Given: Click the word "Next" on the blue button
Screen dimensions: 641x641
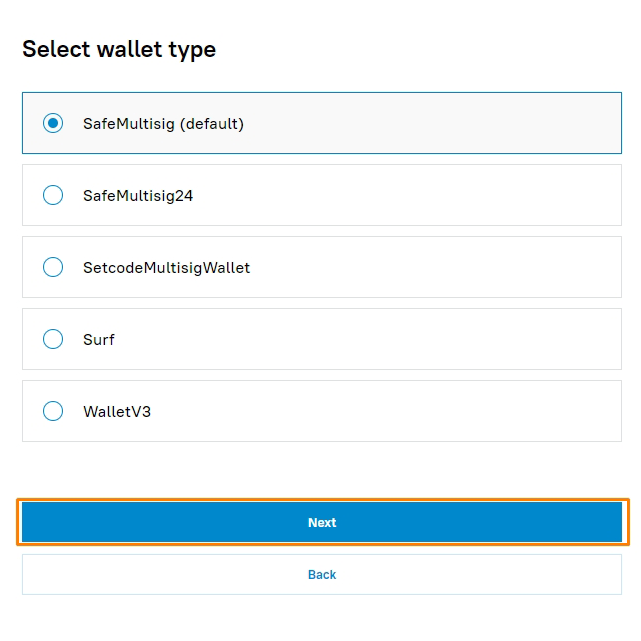Looking at the screenshot, I should coord(322,523).
